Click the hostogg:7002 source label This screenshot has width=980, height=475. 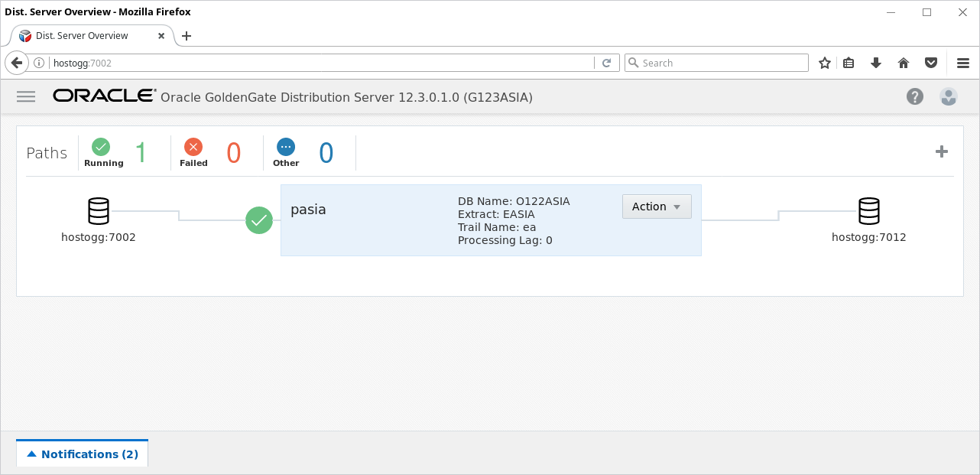99,237
